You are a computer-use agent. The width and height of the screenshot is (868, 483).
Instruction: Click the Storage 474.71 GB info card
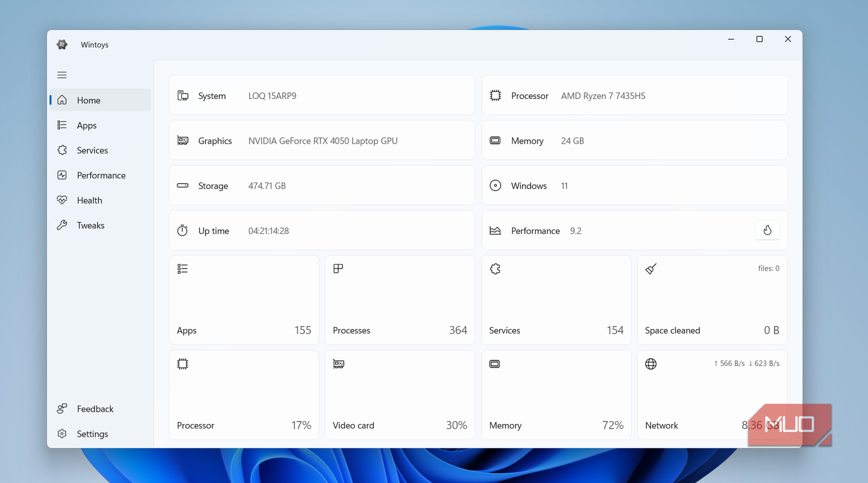[x=322, y=185]
